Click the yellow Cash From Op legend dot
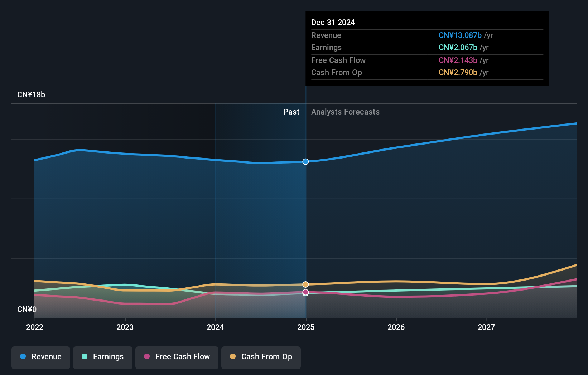Screen dimensions: 588x375 pos(233,357)
